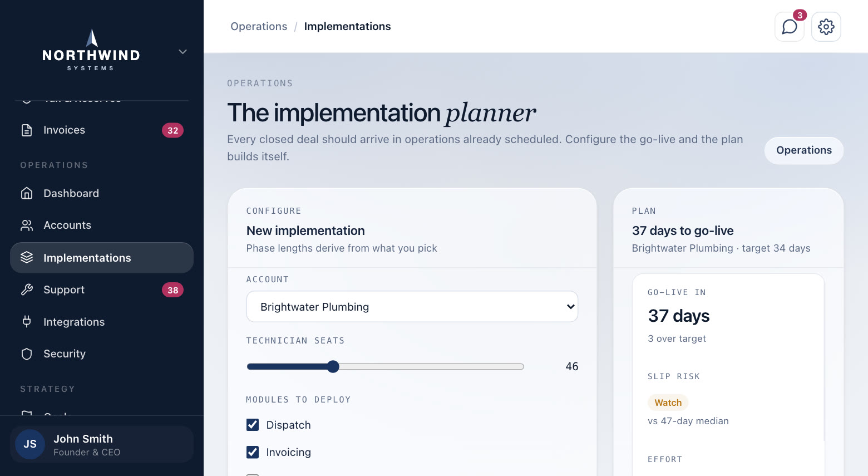
Task: Open Dashboard from the sidebar
Action: coord(102,193)
